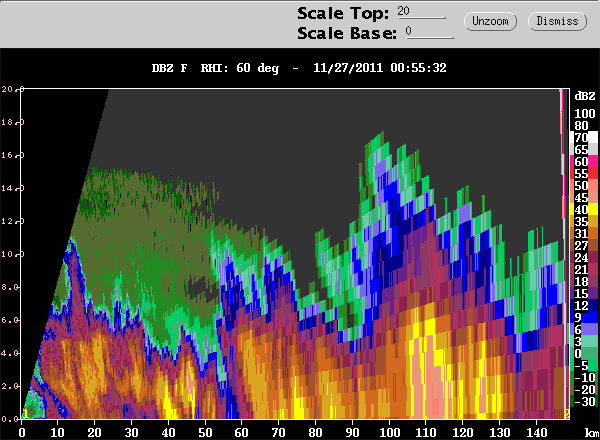Select the yellow endpoint marker labeled 2
600x440 pixels.
coord(567,413)
